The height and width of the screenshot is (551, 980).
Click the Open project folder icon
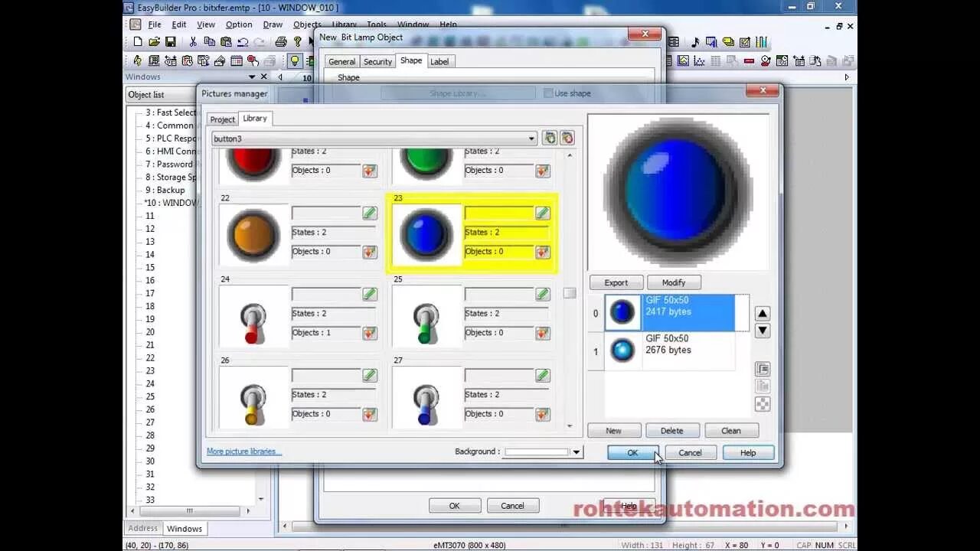click(x=154, y=41)
